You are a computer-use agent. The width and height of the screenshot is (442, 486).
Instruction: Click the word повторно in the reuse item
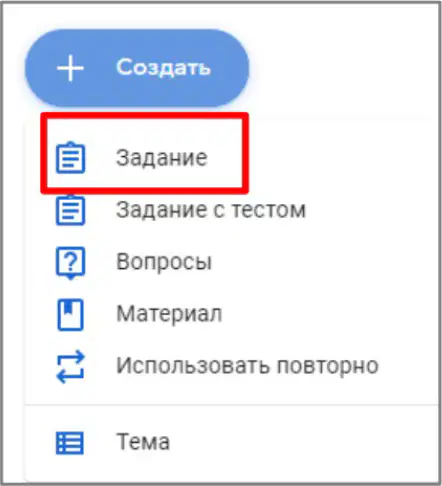coord(328,366)
